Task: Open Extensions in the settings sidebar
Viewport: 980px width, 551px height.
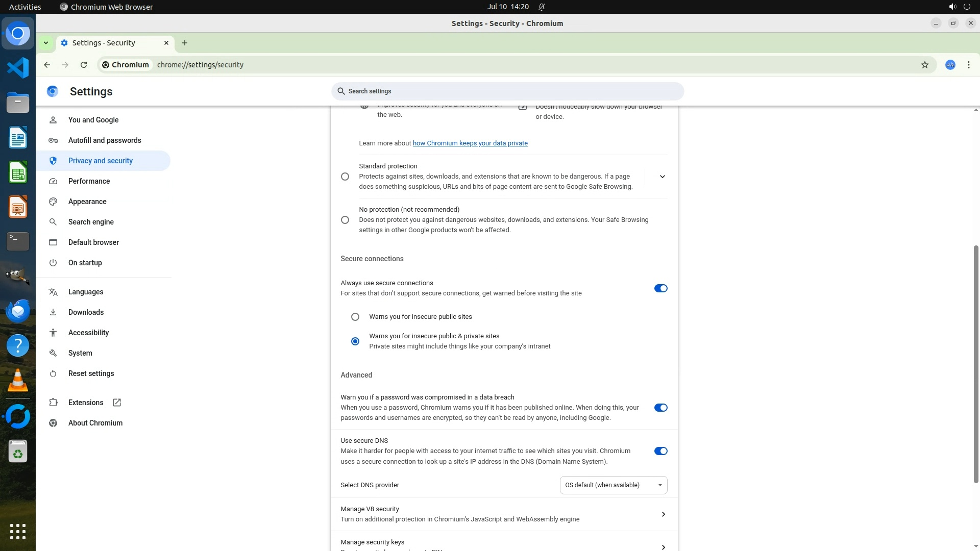Action: pos(86,403)
